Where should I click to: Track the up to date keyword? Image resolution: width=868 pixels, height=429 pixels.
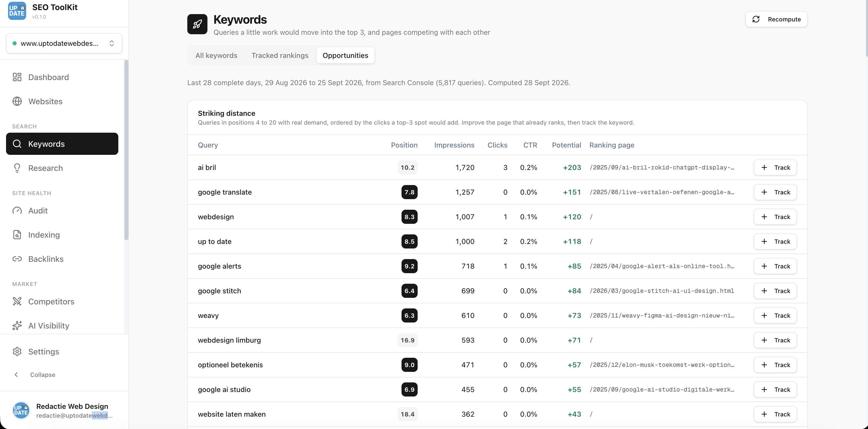coord(775,241)
